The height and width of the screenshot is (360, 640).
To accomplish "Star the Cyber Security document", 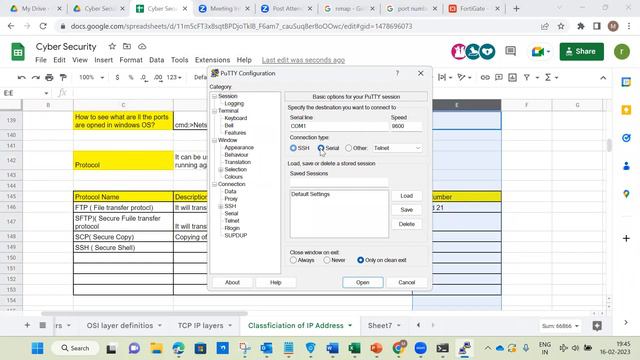I will (112, 46).
